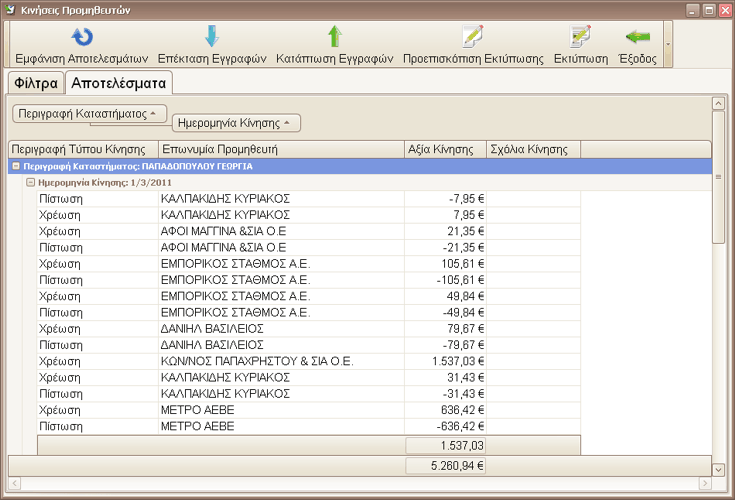Click the -31,43 € value cell
735x500 pixels.
click(445, 394)
